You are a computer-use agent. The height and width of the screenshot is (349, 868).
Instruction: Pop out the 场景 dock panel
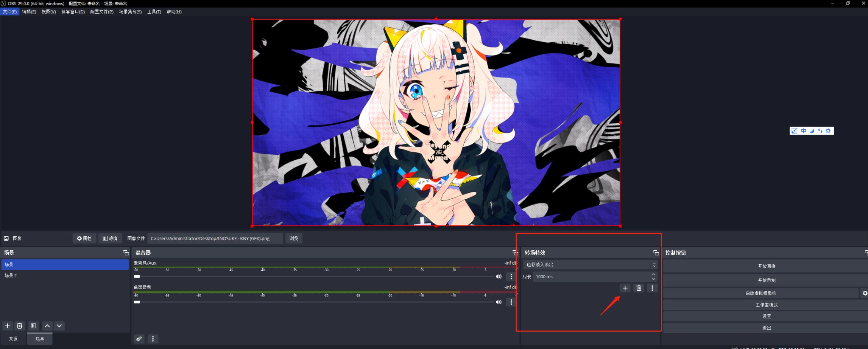pos(126,253)
